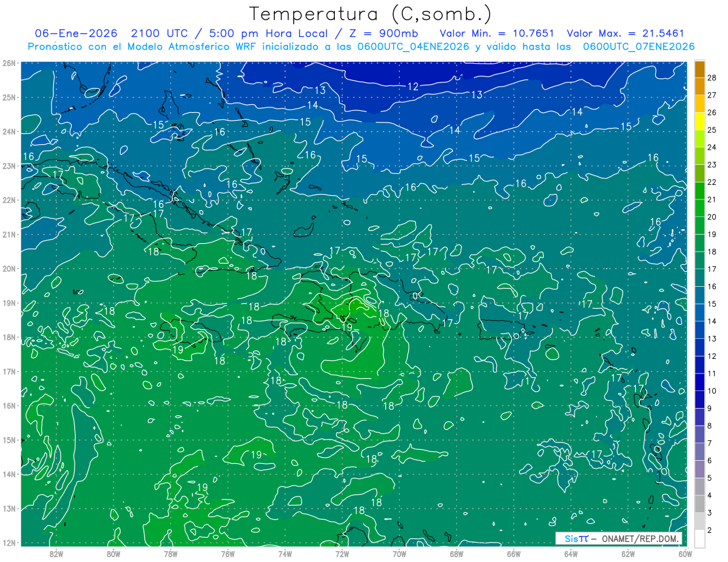Click the '17N' latitude axis label
The image size is (728, 562).
[x=9, y=371]
